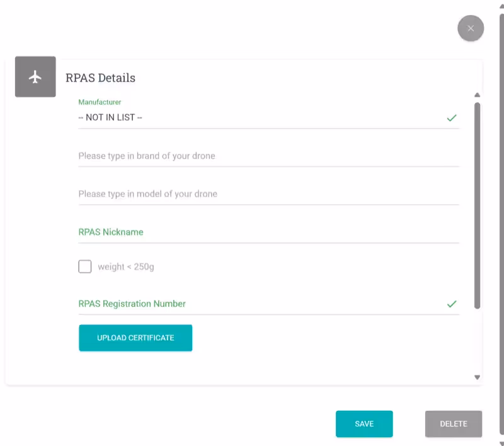504x446 pixels.
Task: Save the RPAS details
Action: point(364,424)
